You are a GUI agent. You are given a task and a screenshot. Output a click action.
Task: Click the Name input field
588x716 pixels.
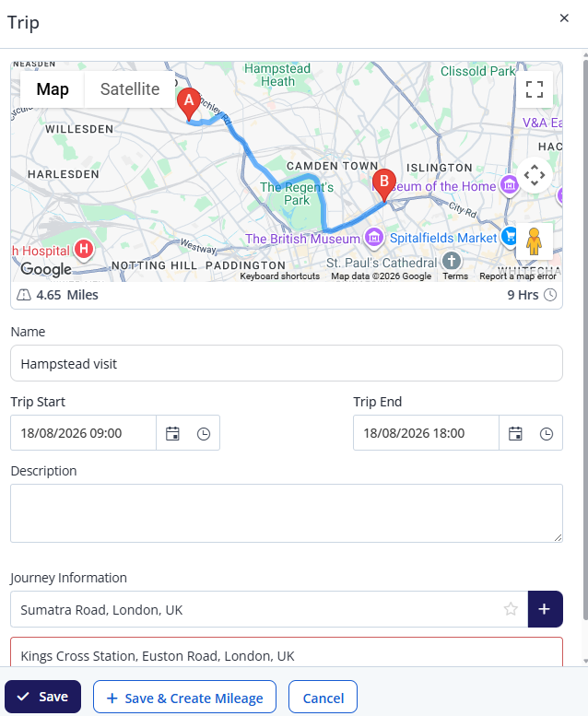287,363
